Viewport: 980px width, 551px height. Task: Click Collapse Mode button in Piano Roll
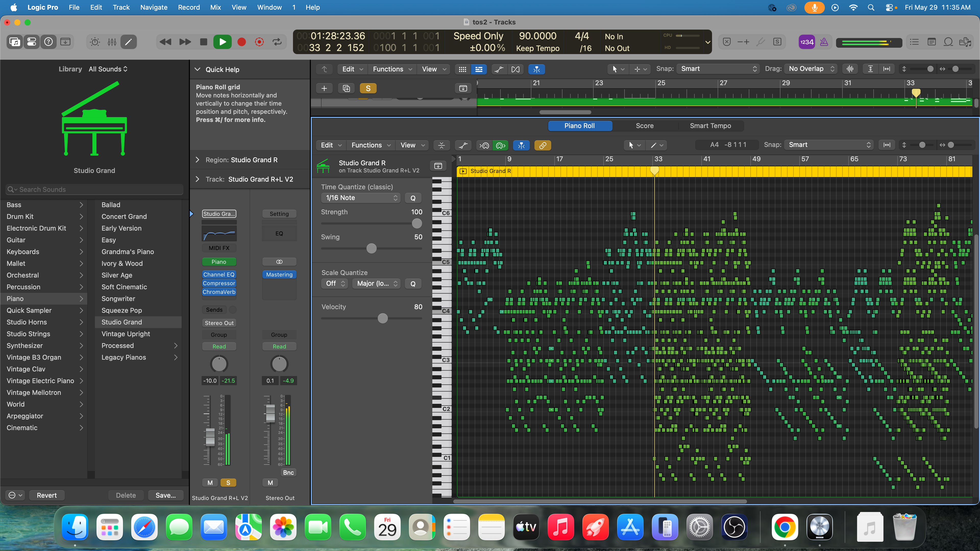441,145
